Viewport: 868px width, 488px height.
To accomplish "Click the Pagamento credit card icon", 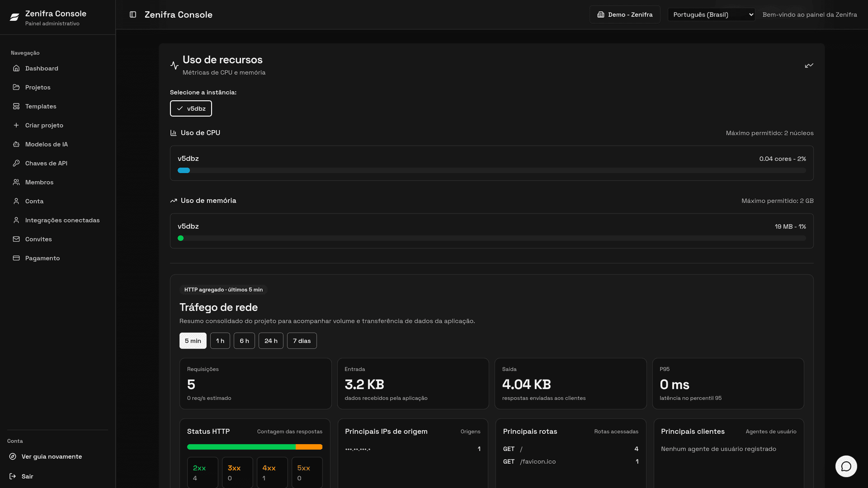I will pyautogui.click(x=16, y=258).
